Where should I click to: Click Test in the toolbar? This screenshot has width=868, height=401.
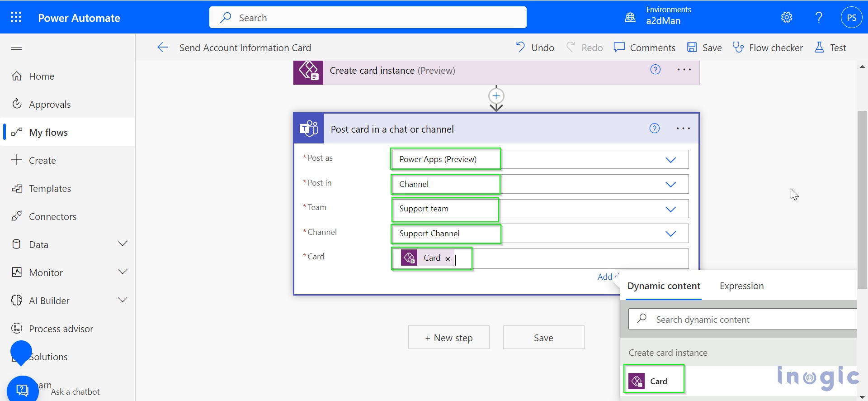(830, 48)
